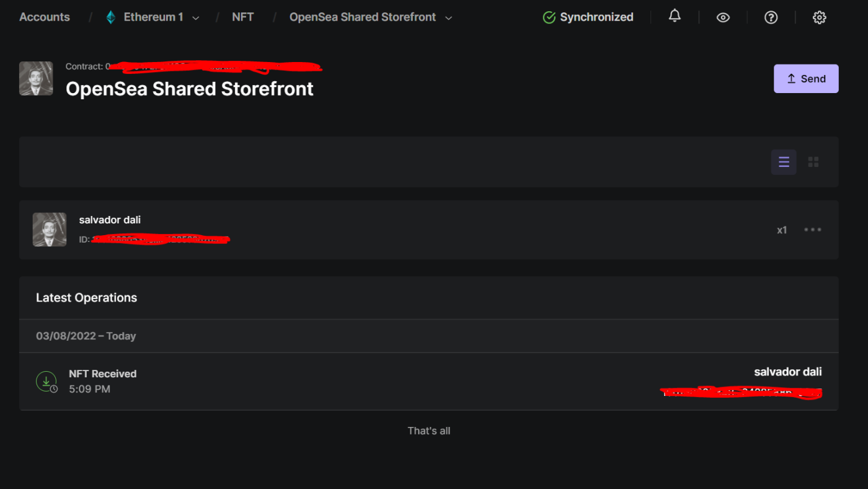Go to NFT breadcrumb
Image resolution: width=868 pixels, height=489 pixels.
243,17
